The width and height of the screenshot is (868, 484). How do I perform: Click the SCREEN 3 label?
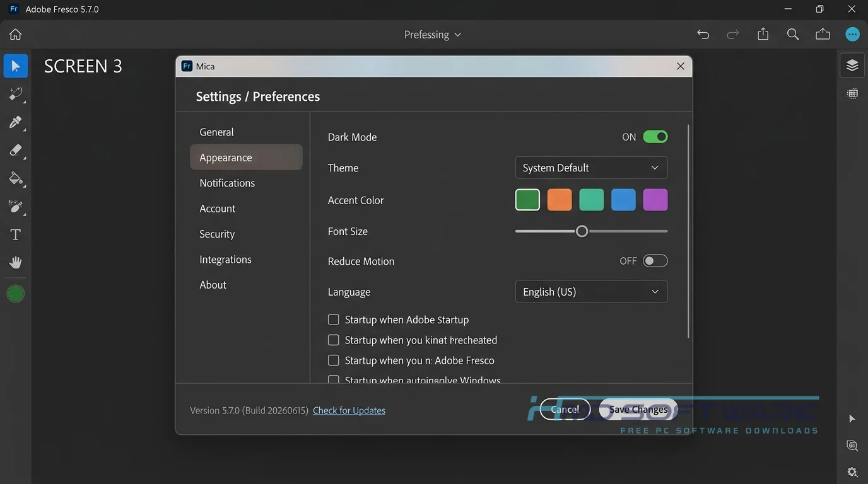[x=83, y=66]
